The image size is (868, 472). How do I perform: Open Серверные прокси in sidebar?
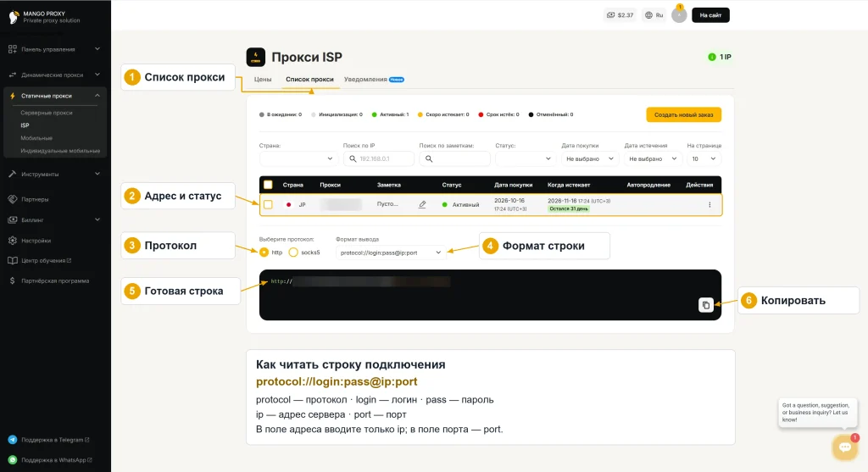coord(47,113)
